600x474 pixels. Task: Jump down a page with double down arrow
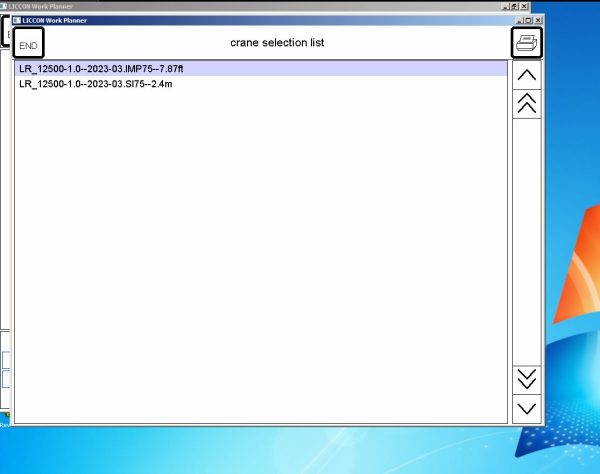click(x=527, y=380)
